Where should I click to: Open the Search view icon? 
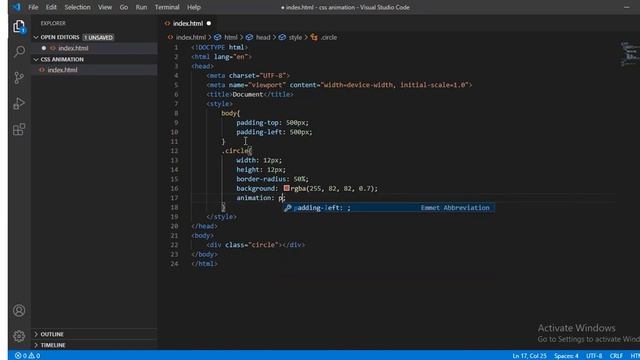19,52
